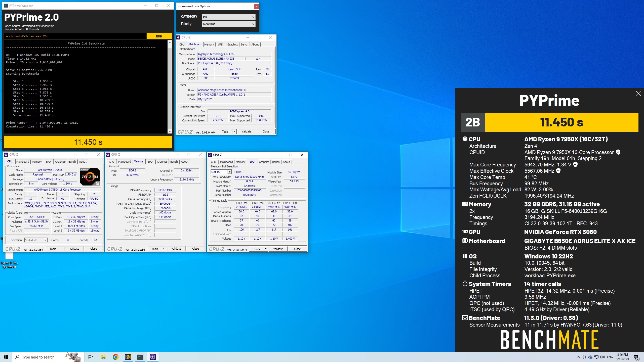Click the PYPrime console scrollbar down arrow

[170, 131]
